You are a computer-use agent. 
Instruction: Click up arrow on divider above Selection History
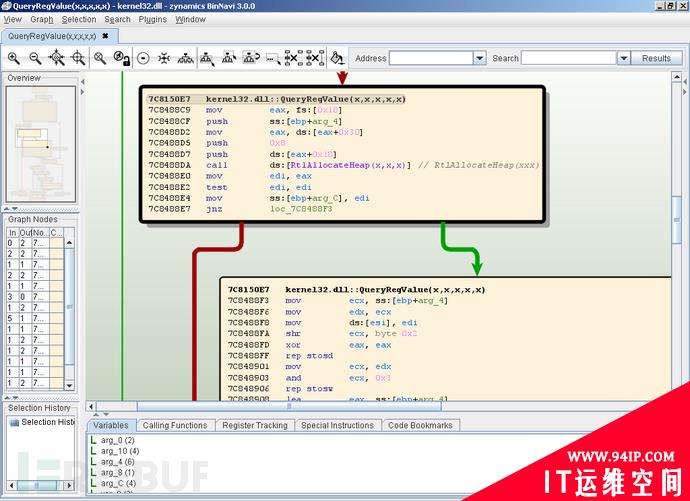(7, 398)
